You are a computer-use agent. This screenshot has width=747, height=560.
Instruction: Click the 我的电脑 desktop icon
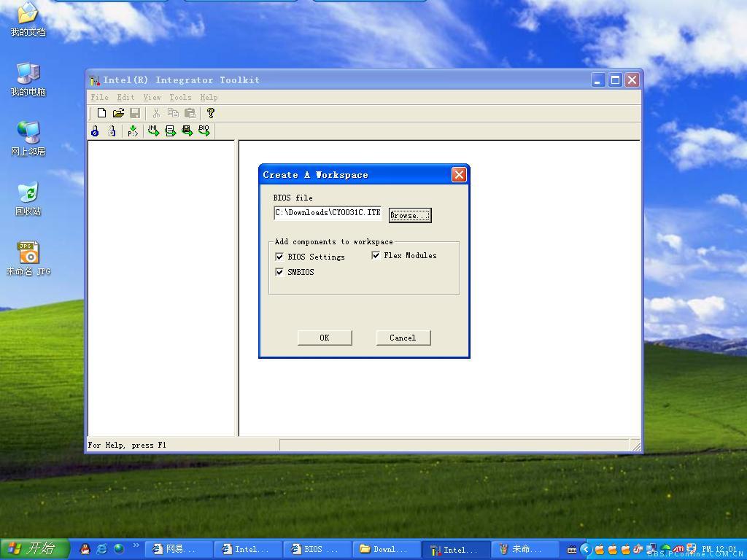(x=28, y=79)
